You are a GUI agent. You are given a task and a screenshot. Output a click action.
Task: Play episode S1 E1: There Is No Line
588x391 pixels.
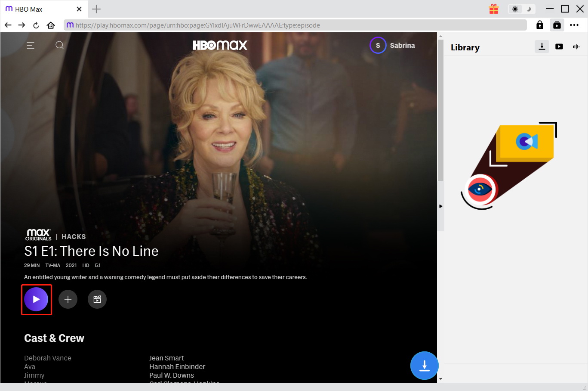(x=36, y=299)
